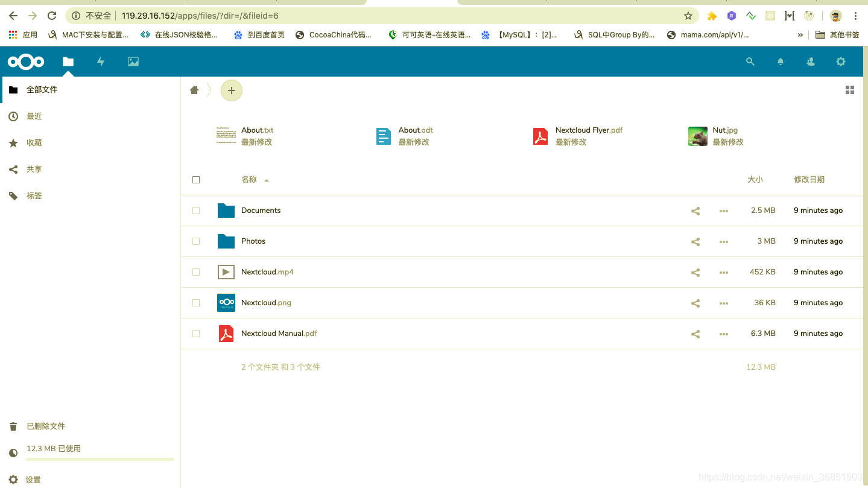The width and height of the screenshot is (868, 488).
Task: Select the Nextcloud Manual.pdf row checkbox
Action: [196, 334]
